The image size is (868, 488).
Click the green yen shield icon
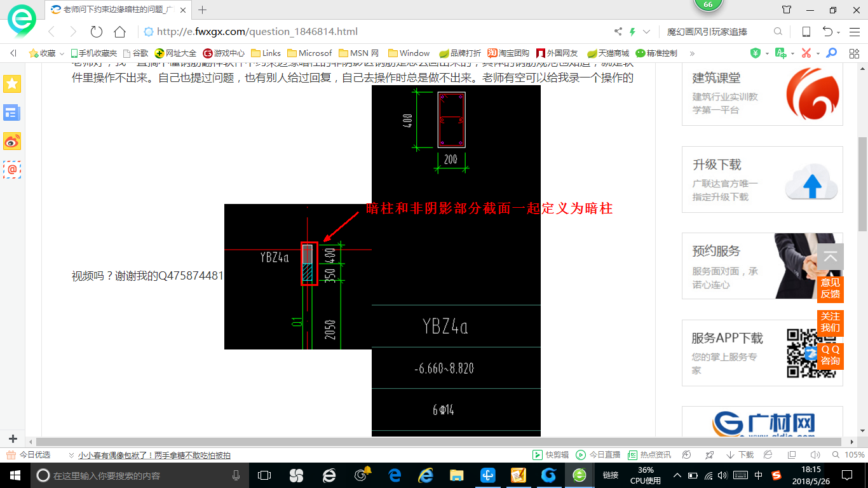[x=756, y=53]
